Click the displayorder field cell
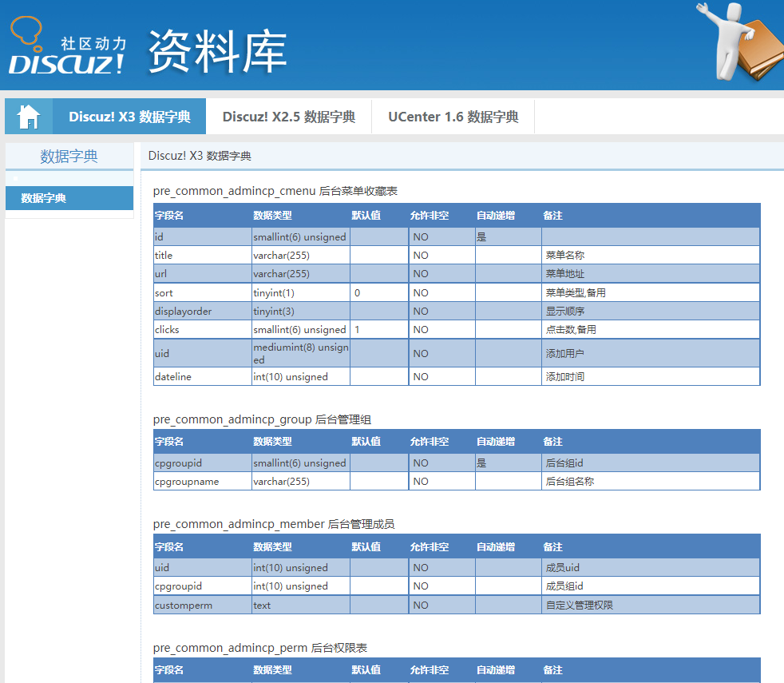784x683 pixels. (x=203, y=312)
